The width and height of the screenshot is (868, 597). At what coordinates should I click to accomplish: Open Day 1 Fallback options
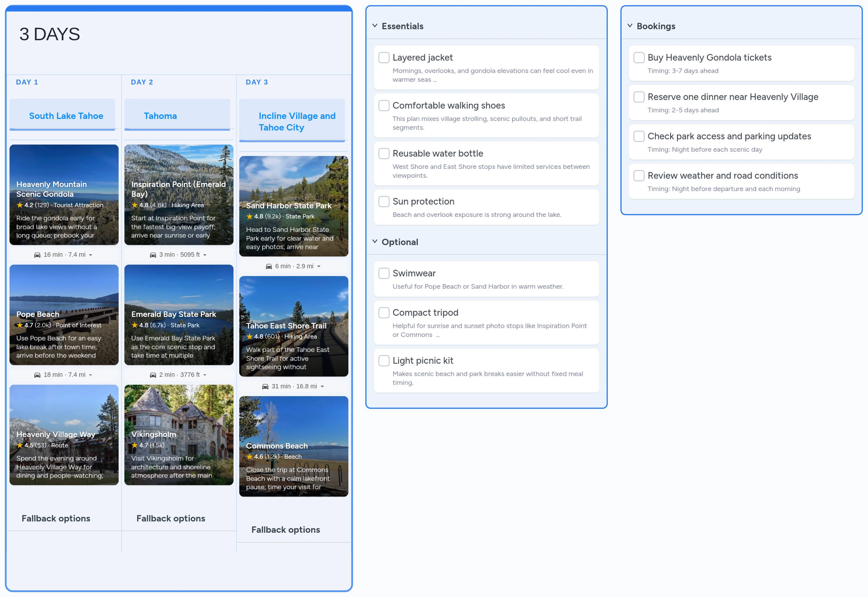point(56,518)
